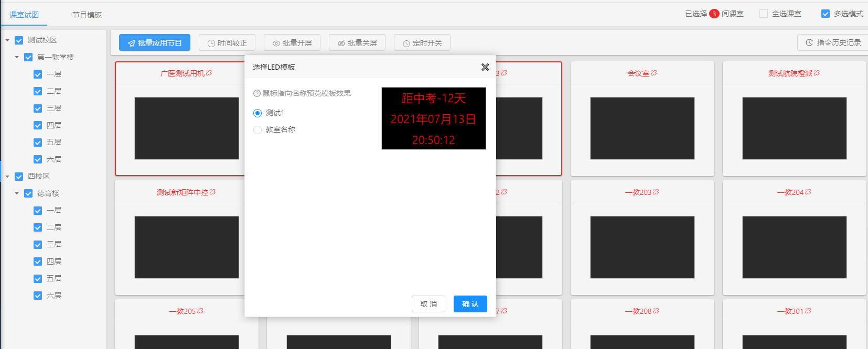Toggle 全选课室 checkbox
The image size is (868, 349).
(764, 14)
